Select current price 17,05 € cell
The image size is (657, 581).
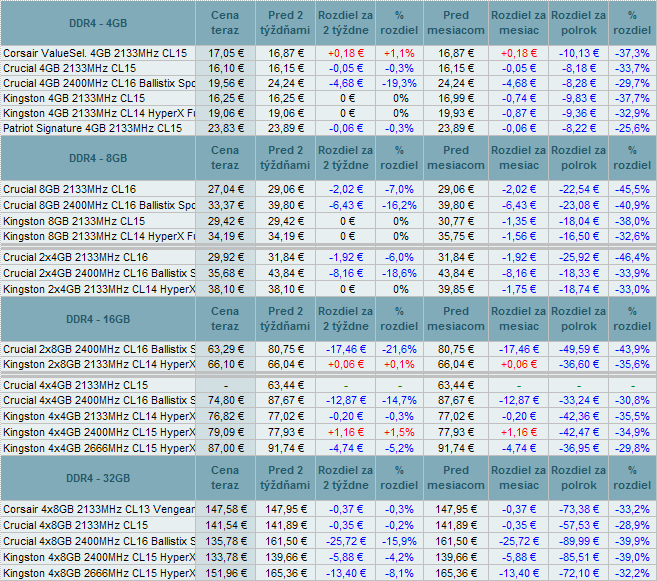click(225, 53)
